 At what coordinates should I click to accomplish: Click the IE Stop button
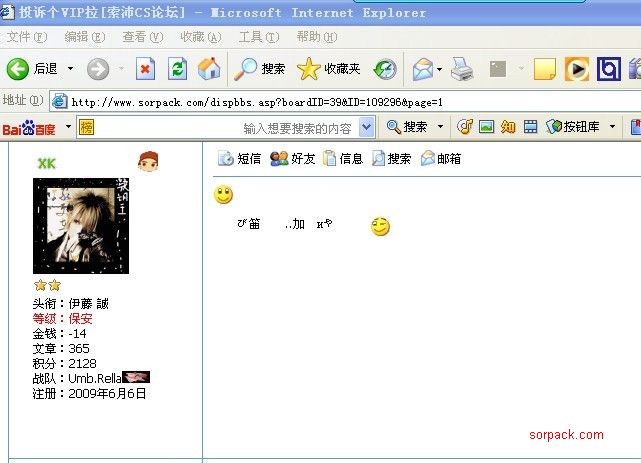coord(146,69)
